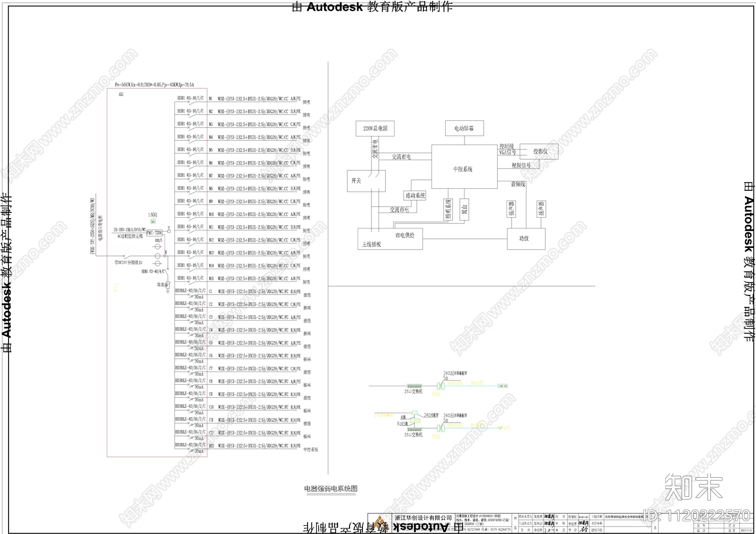Click the 24口光配架 label

[431, 415]
